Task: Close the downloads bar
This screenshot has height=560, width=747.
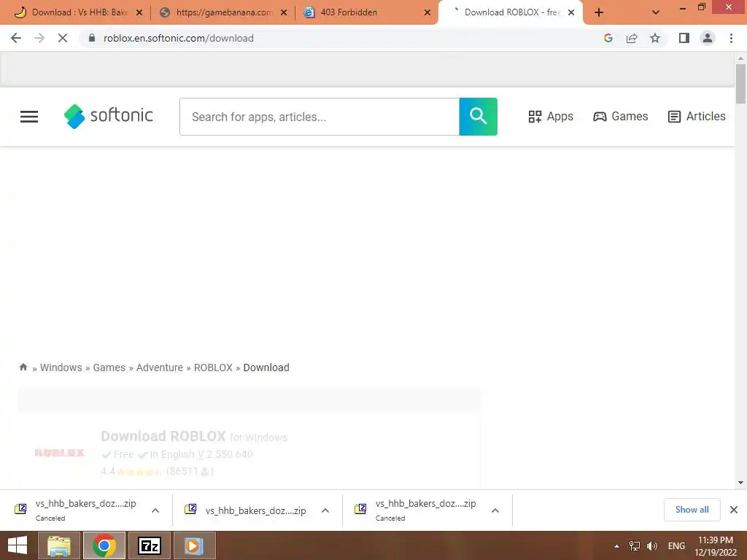Action: [x=734, y=510]
